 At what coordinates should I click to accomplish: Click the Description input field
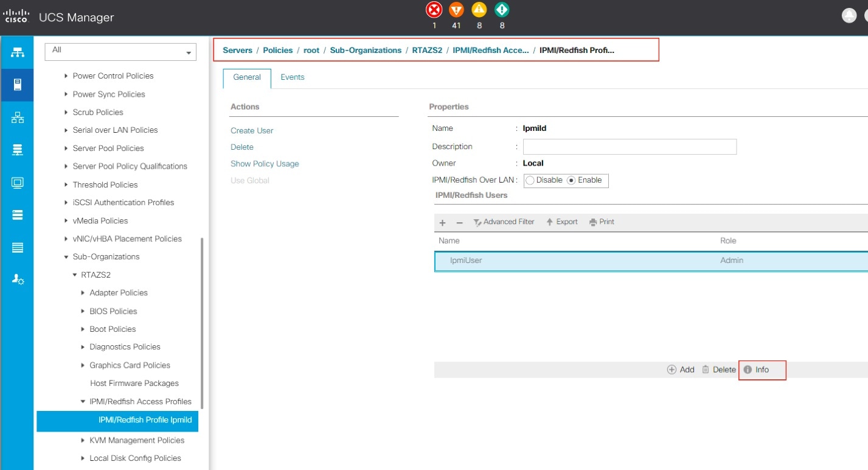pyautogui.click(x=630, y=147)
